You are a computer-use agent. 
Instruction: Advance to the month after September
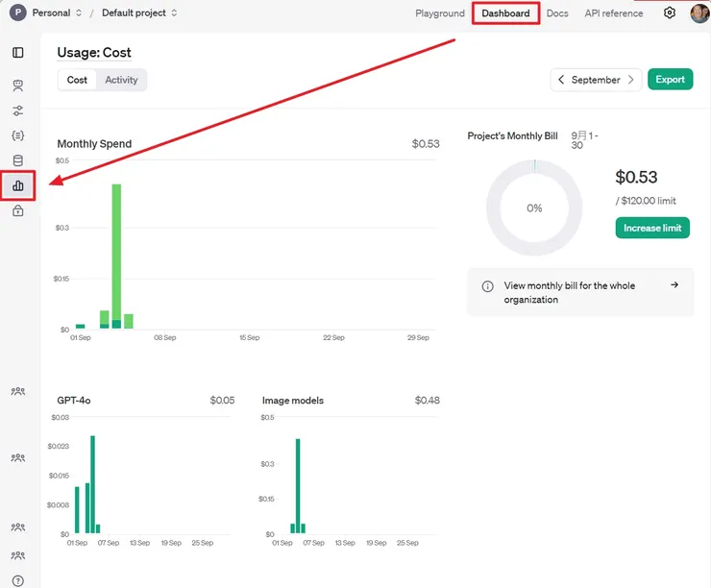coord(630,80)
